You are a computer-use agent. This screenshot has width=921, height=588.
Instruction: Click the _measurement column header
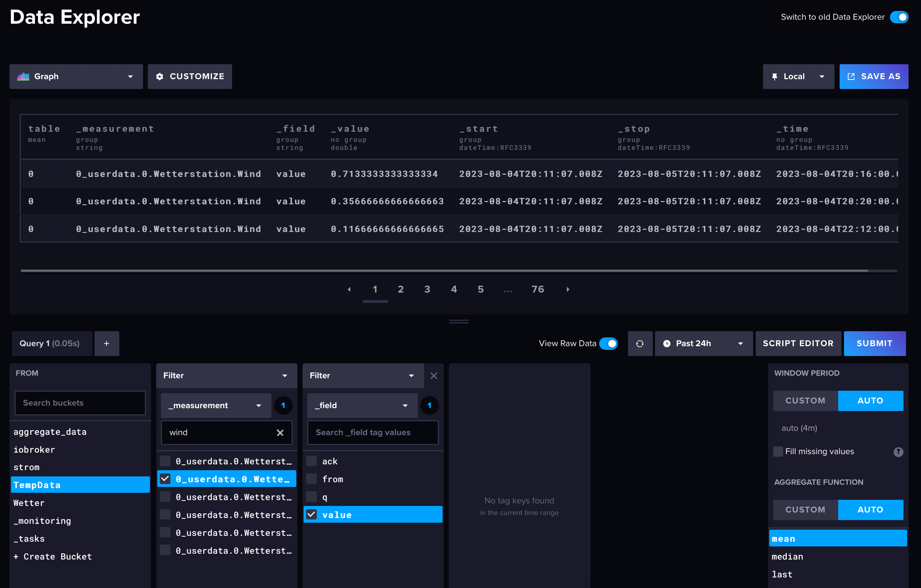click(x=115, y=129)
